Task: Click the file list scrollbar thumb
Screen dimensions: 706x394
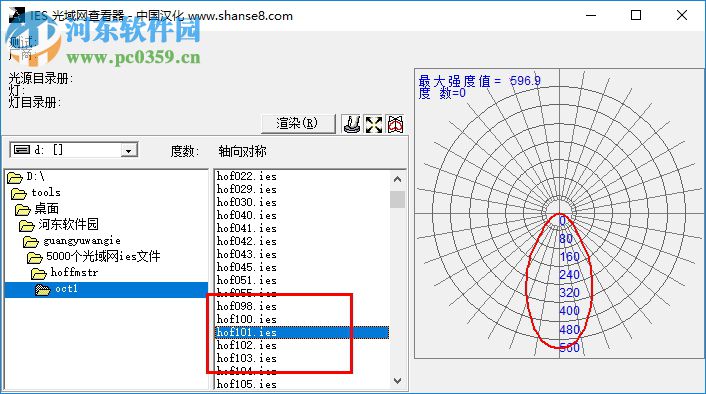Action: click(x=397, y=199)
